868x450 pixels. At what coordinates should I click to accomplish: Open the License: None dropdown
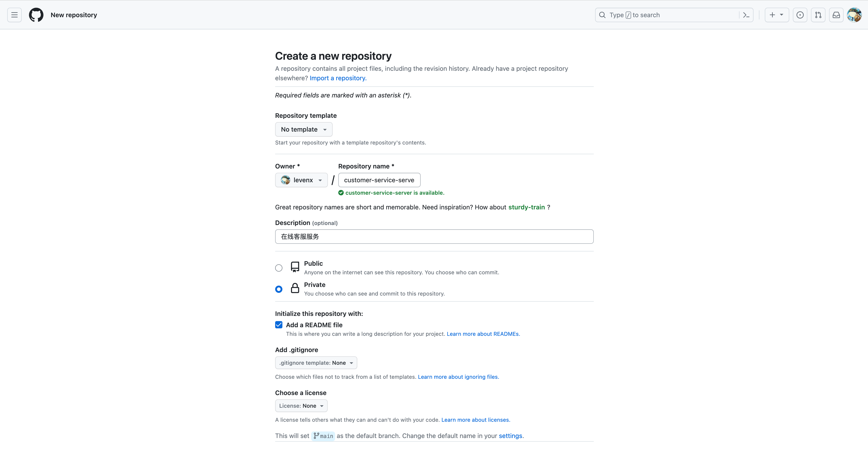[301, 405]
